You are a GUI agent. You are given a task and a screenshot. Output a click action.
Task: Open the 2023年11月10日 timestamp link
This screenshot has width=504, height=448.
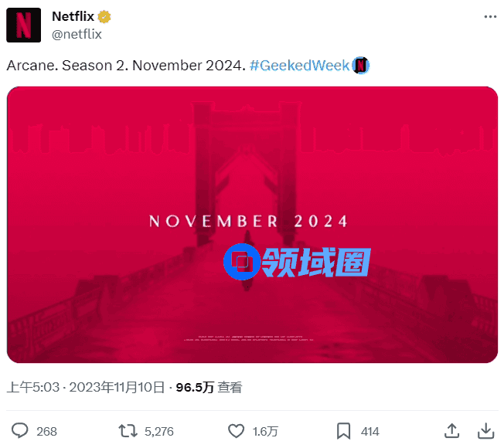click(117, 387)
